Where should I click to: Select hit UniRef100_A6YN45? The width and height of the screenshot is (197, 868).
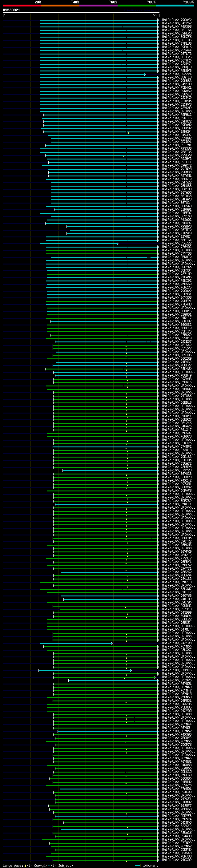pyautogui.click(x=177, y=694)
